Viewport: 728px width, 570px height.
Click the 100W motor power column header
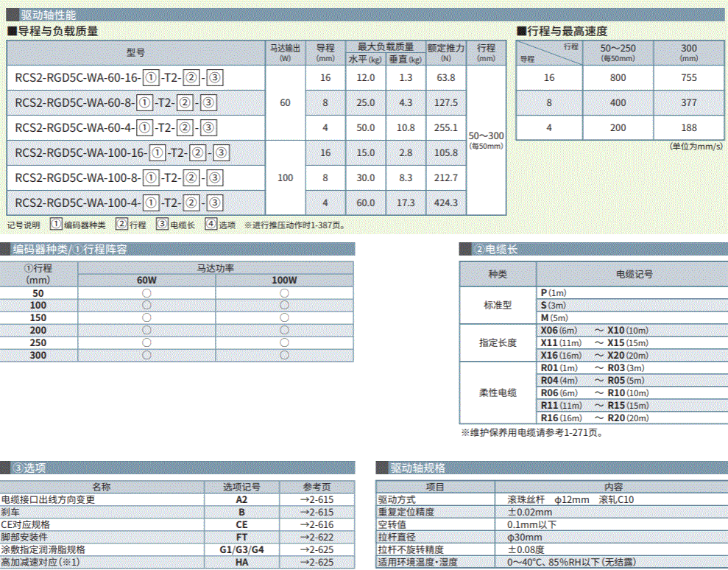(284, 280)
